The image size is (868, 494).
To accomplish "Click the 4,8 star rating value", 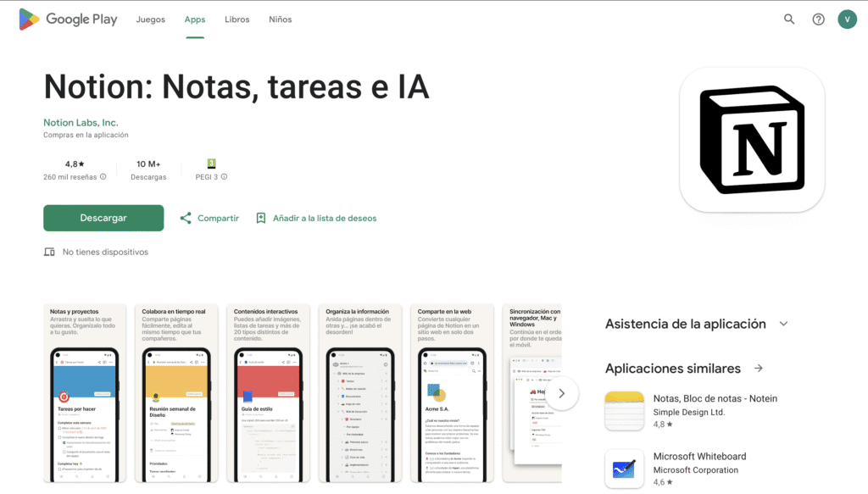I will click(x=75, y=164).
